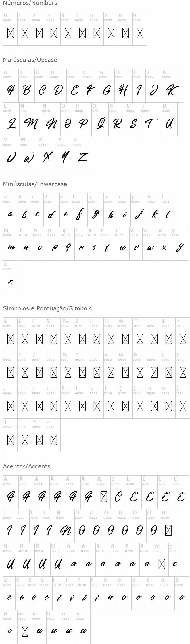Click the number 0 missing-glyph box (0048)

[10, 33]
